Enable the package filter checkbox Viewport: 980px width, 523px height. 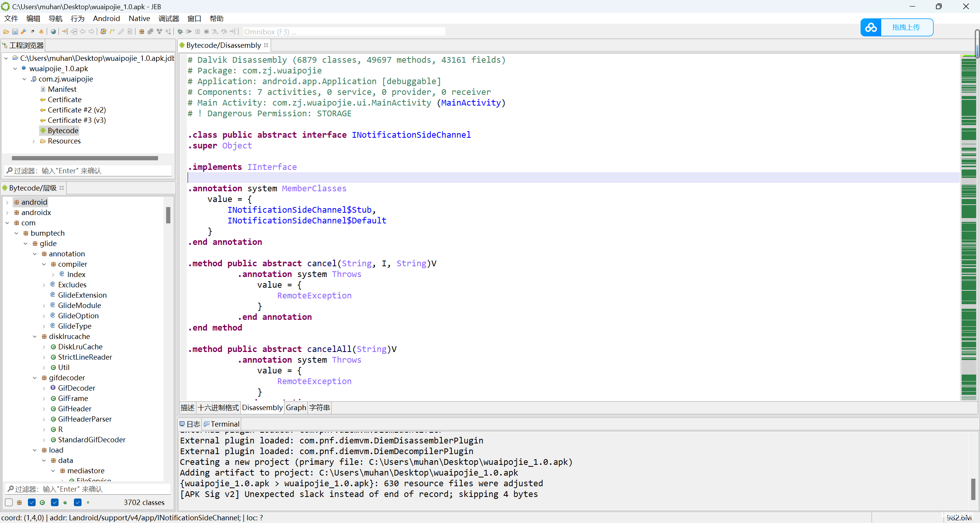(x=9, y=502)
